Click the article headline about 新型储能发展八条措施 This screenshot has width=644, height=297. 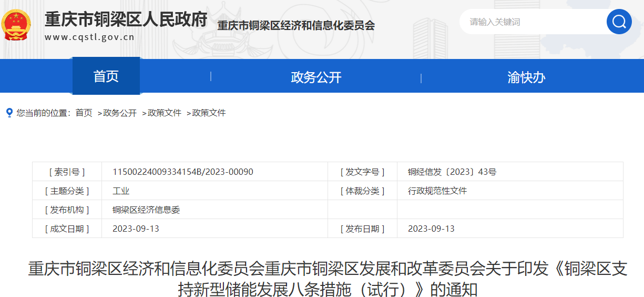click(x=327, y=279)
